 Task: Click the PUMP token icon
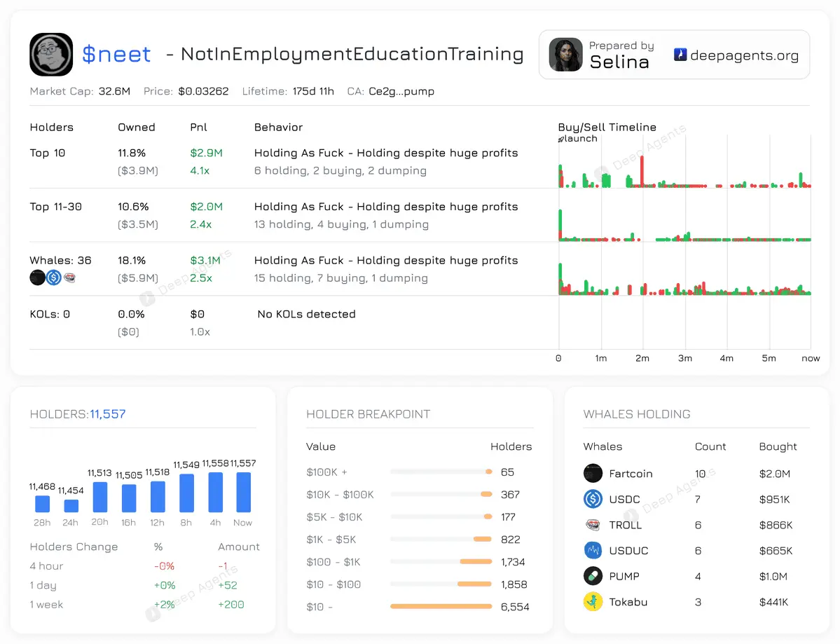[x=593, y=576]
